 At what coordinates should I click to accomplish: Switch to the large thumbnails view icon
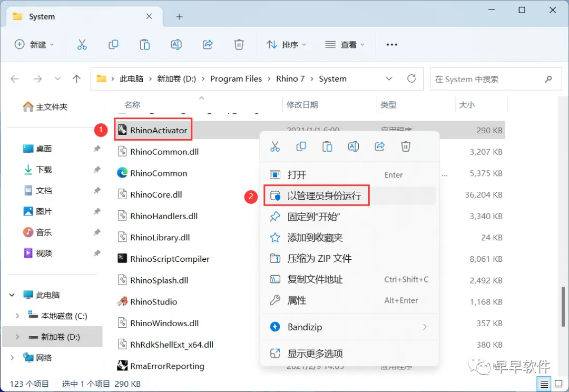pos(559,384)
